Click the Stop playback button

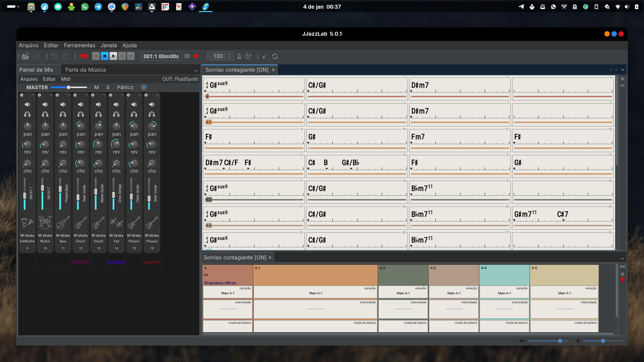tap(105, 56)
